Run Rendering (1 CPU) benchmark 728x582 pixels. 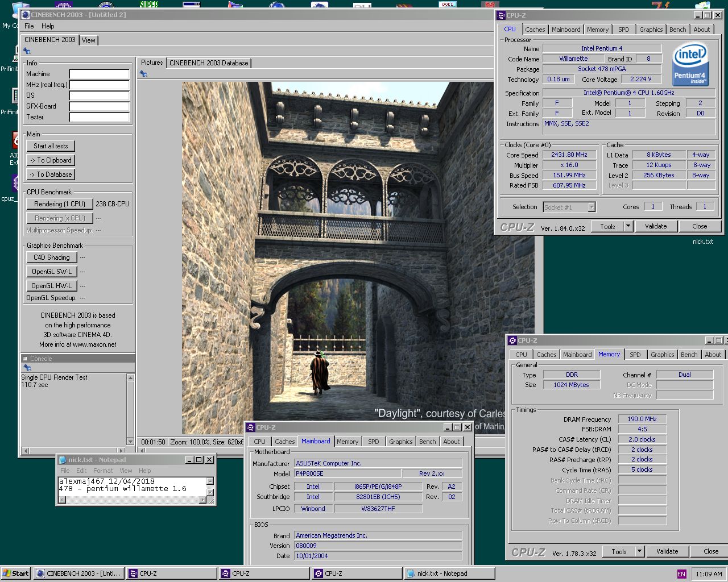pos(60,204)
